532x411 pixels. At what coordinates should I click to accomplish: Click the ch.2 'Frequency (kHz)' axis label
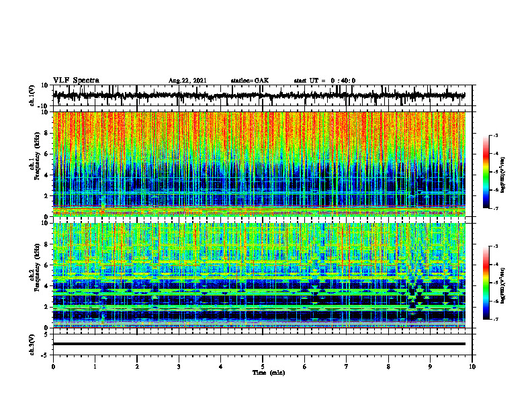point(37,267)
